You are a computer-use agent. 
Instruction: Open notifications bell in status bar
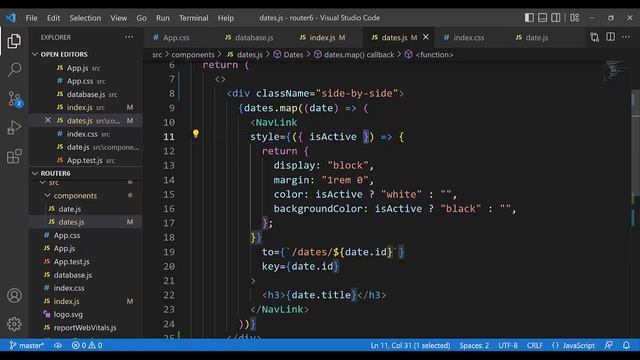(626, 345)
